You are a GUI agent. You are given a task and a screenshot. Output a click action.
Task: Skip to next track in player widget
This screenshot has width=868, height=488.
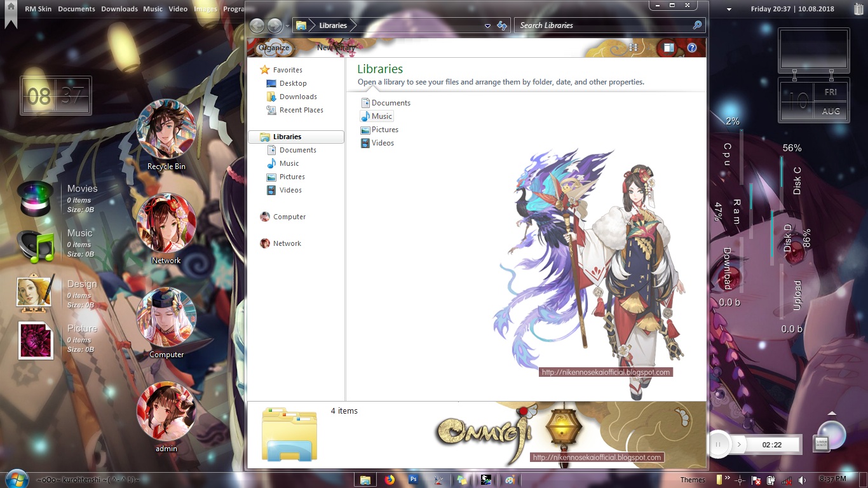coord(738,444)
